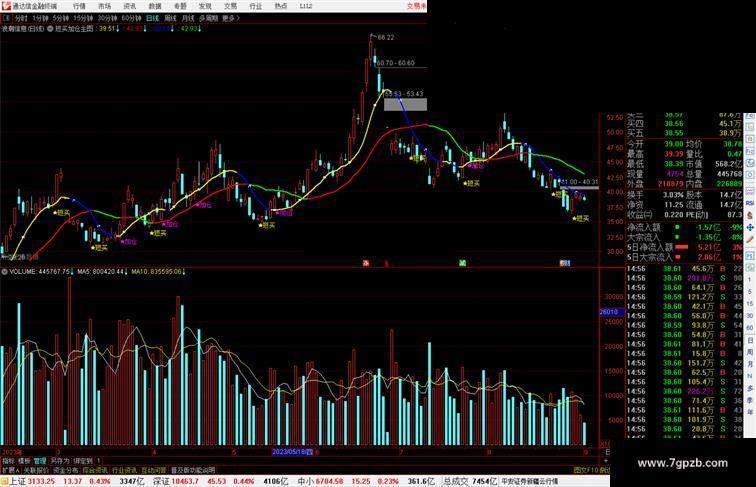Click the 上证 index value 3133.25

41,481
